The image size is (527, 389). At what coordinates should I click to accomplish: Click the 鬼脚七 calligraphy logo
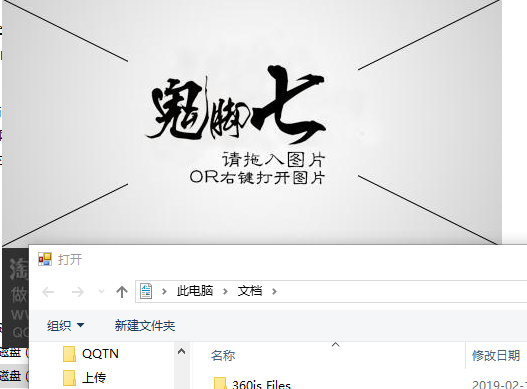pyautogui.click(x=236, y=105)
